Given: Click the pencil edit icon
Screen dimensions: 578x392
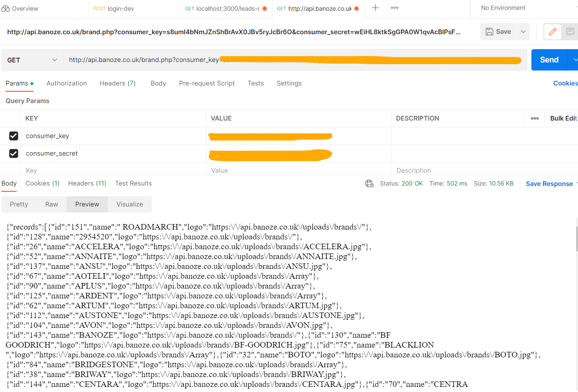Looking at the screenshot, I should pyautogui.click(x=552, y=32).
